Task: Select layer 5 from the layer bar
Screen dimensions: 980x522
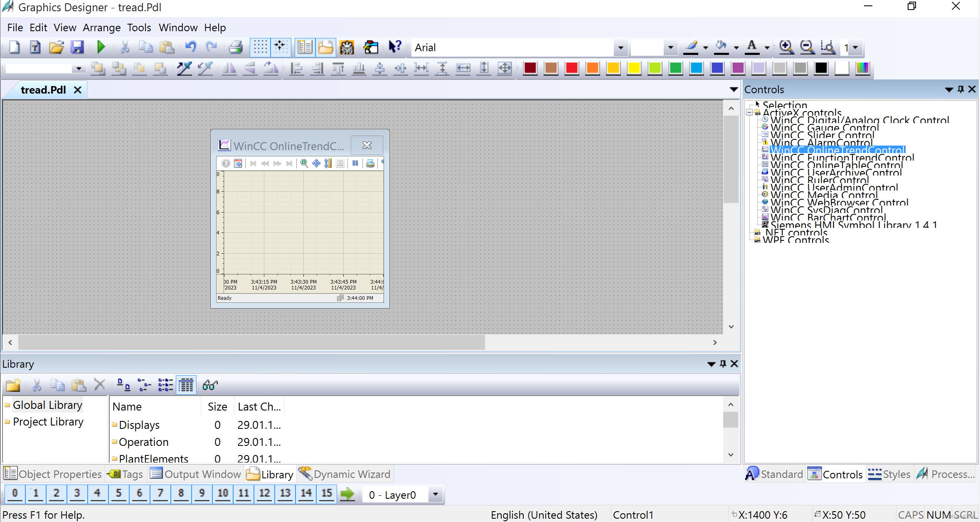Action: 119,494
